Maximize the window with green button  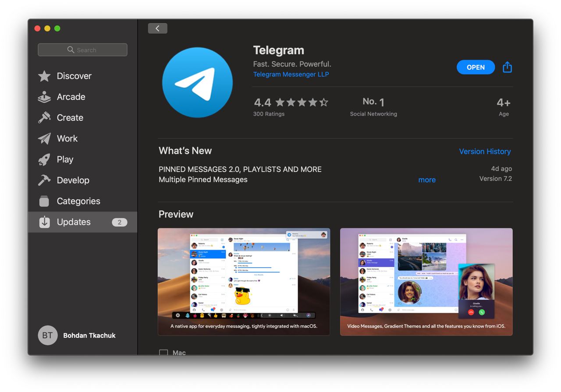[x=57, y=28]
